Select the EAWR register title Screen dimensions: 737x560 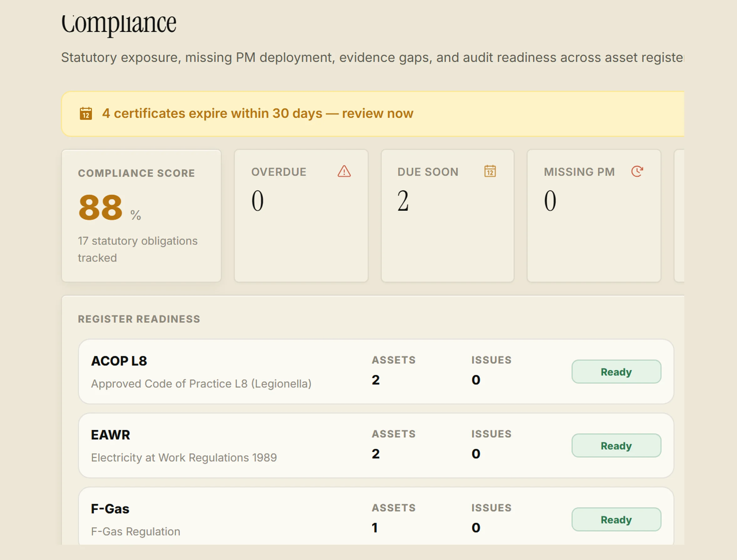[110, 435]
